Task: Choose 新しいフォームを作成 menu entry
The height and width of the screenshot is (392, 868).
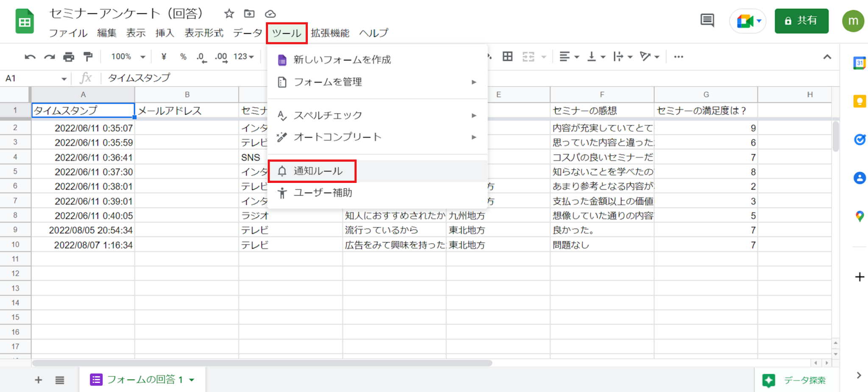Action: pos(342,60)
